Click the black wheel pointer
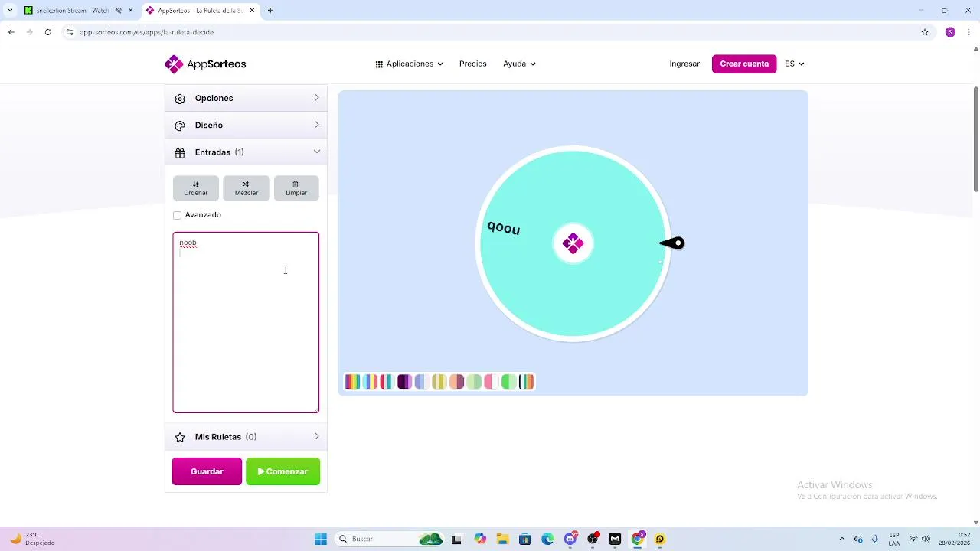This screenshot has width=980, height=551. click(673, 243)
